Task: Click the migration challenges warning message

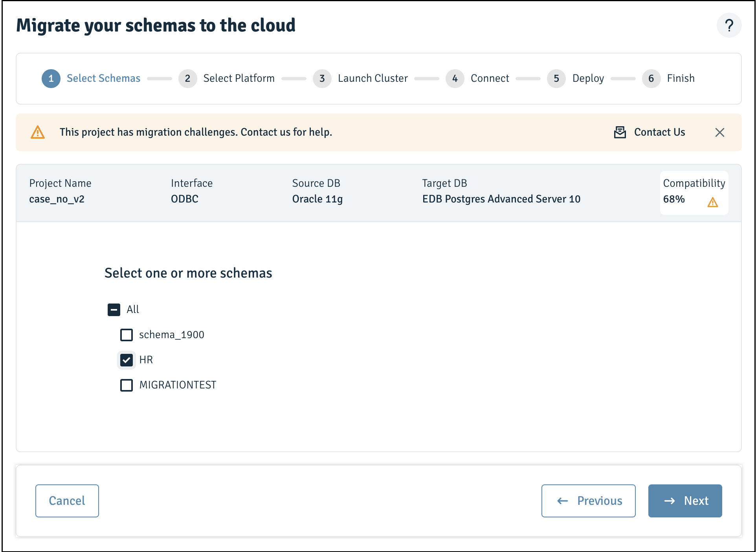Action: click(x=196, y=132)
